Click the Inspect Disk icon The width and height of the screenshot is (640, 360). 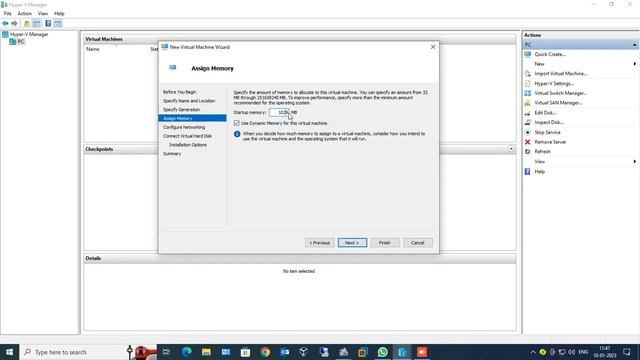[x=528, y=122]
